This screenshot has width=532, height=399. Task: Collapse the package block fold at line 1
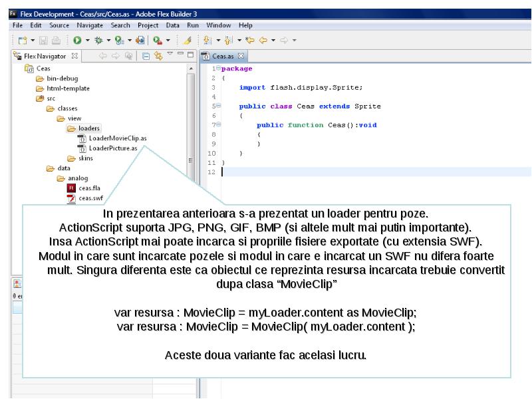[218, 68]
